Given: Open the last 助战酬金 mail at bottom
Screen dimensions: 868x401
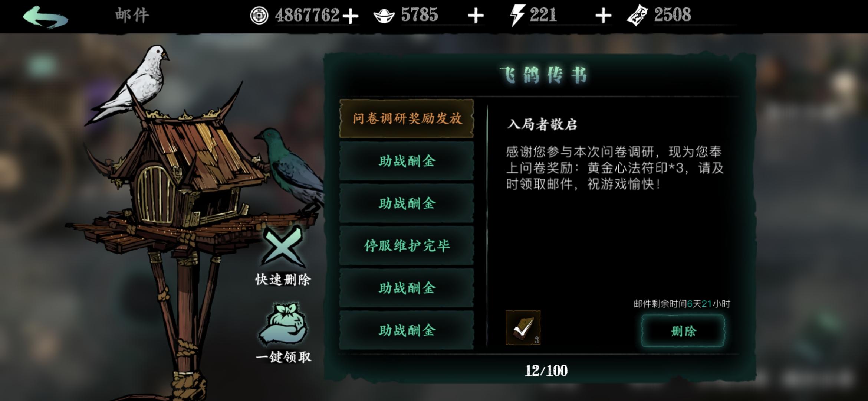Looking at the screenshot, I should pyautogui.click(x=407, y=330).
